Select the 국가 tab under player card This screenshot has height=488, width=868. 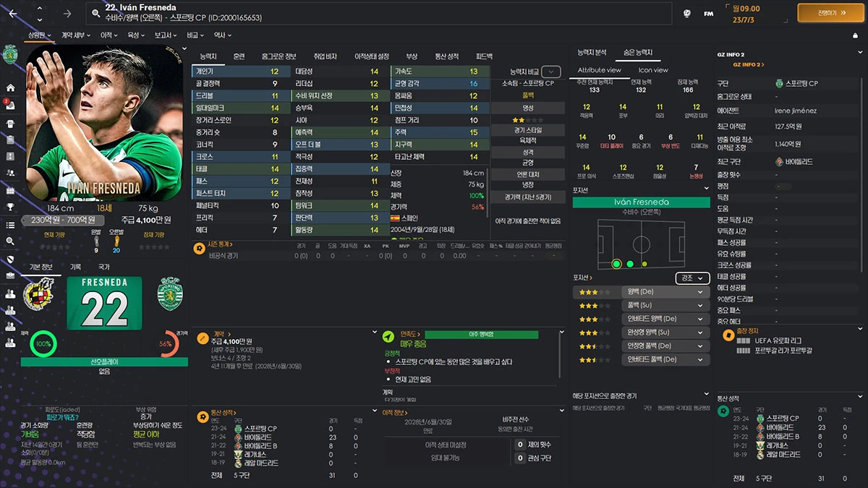click(104, 267)
